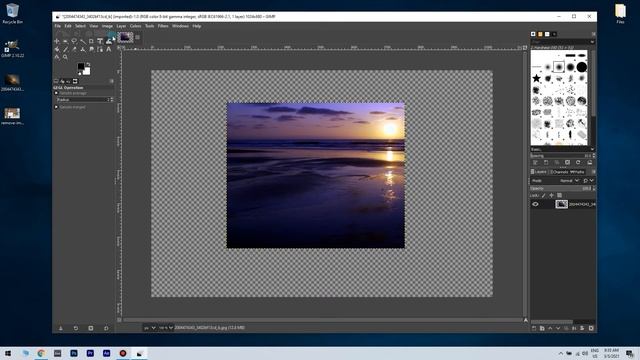The width and height of the screenshot is (640, 360).
Task: Toggle Quick Mask at canvas bottom-left
Action: click(119, 320)
